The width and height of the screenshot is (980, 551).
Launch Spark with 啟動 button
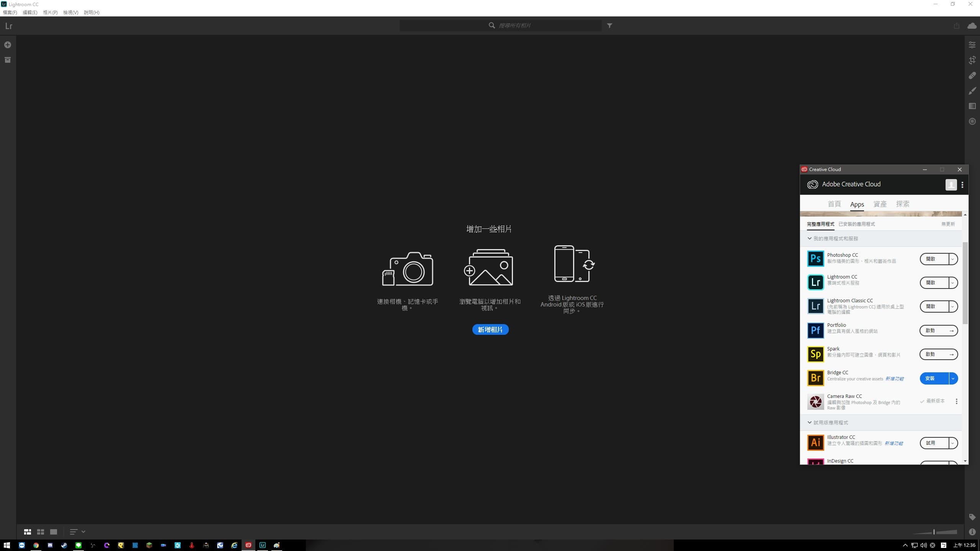[939, 354]
